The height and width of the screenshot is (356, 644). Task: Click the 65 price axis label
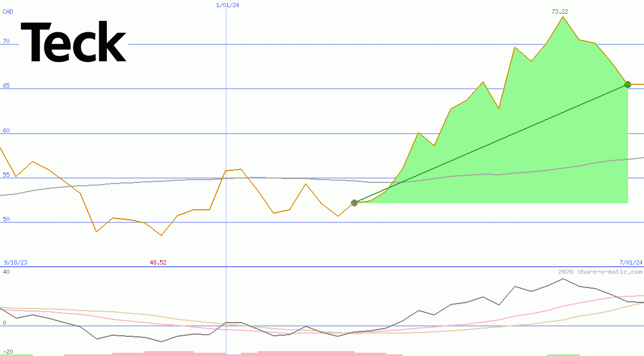(6, 85)
